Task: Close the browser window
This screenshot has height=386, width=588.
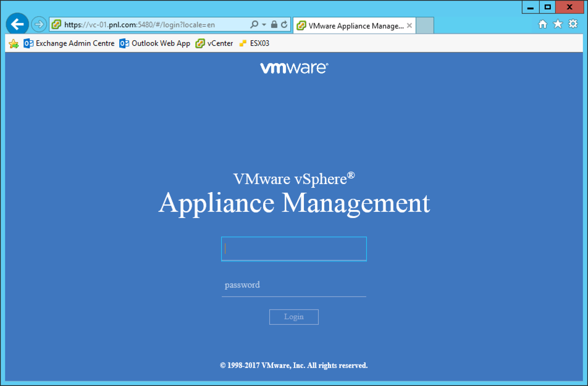Action: (x=569, y=7)
